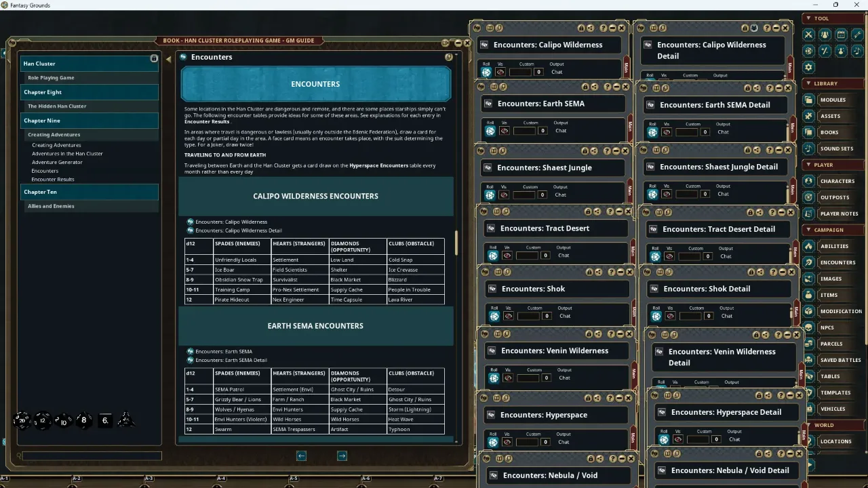Click table link icon for Encounters: Earth SEMA in book
This screenshot has height=488, width=868.
point(191,351)
